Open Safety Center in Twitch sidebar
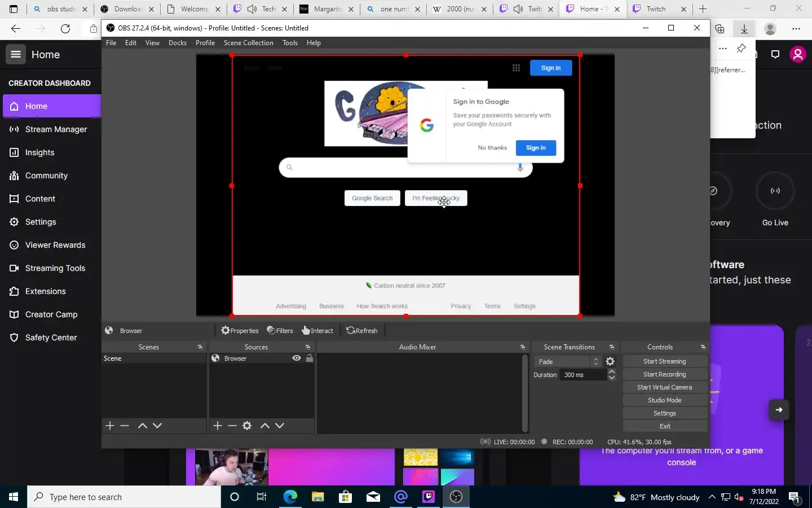This screenshot has height=508, width=812. [51, 338]
